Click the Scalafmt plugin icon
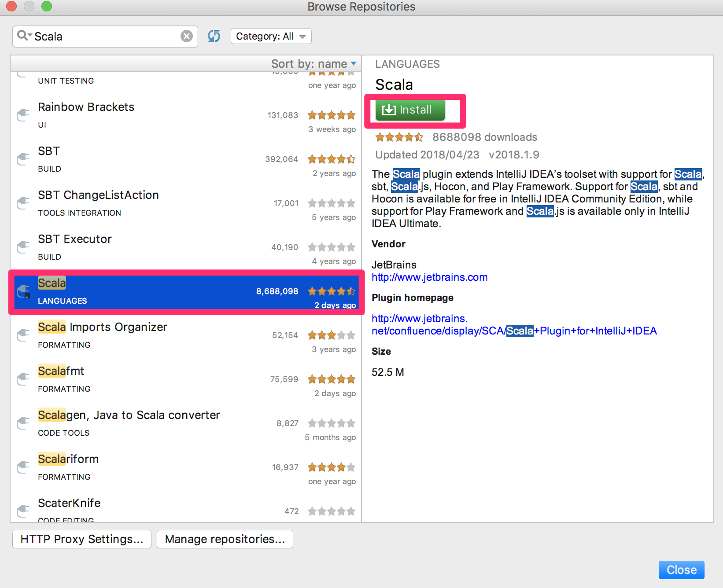This screenshot has width=723, height=588. point(22,379)
